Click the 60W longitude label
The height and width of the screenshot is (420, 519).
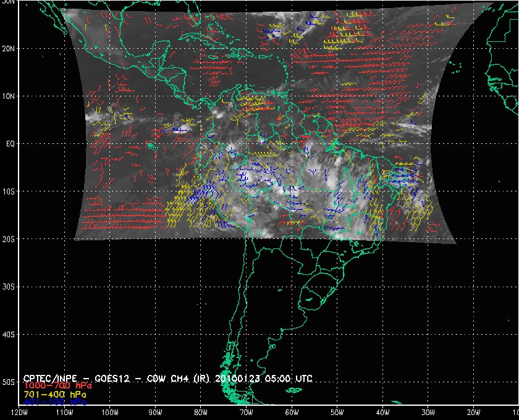pyautogui.click(x=292, y=413)
